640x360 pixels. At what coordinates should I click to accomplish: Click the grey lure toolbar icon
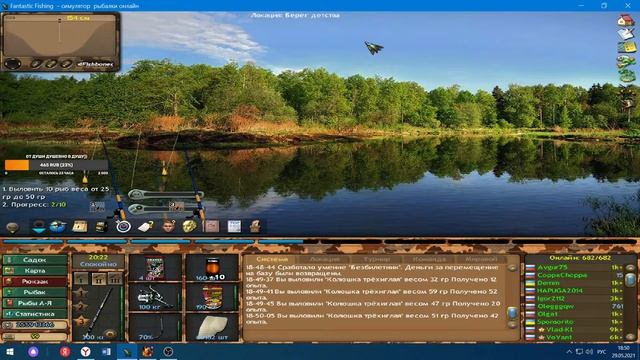point(12,227)
